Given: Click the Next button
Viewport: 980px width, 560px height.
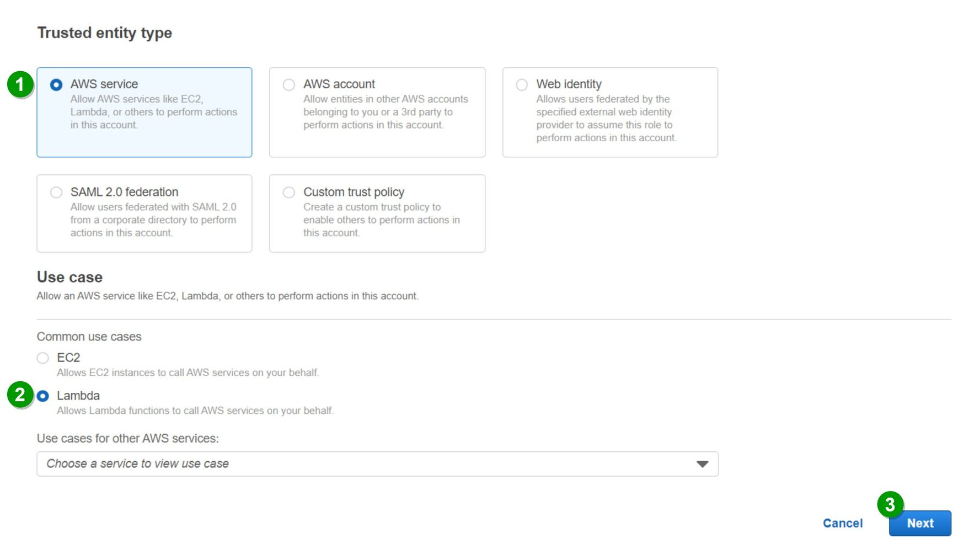Looking at the screenshot, I should pos(920,523).
